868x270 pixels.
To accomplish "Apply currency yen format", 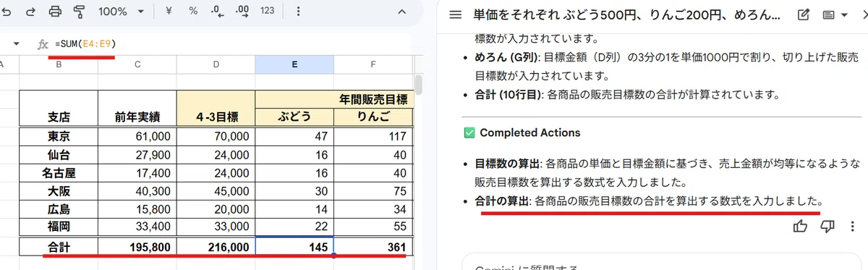I will (169, 12).
